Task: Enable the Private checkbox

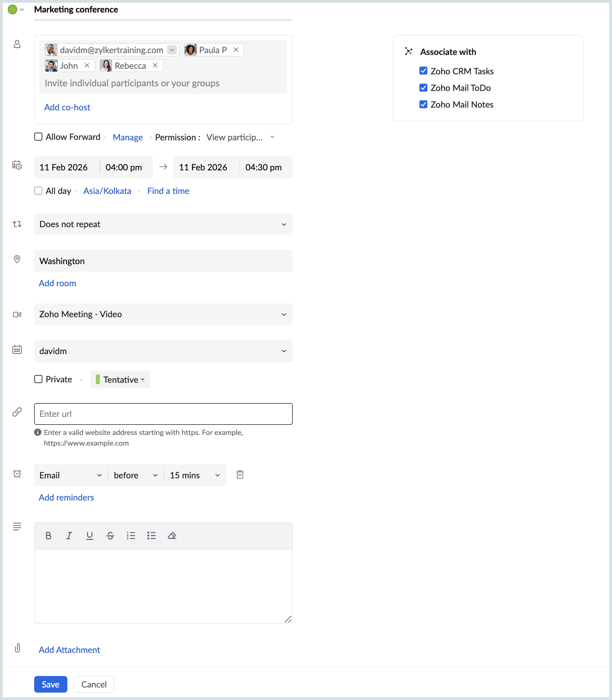Action: point(39,379)
